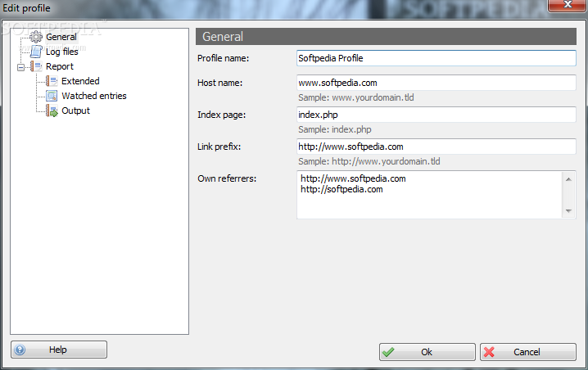The width and height of the screenshot is (588, 370).
Task: Click the Log files document icon
Action: pyautogui.click(x=36, y=52)
